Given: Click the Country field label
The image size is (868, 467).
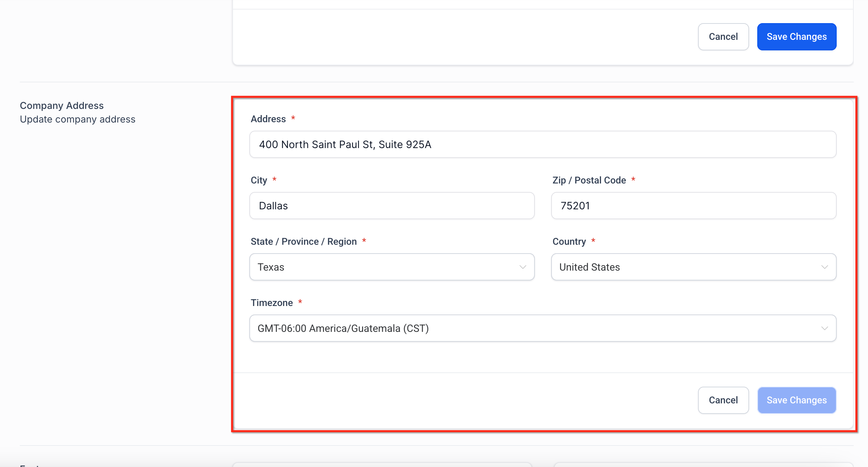Looking at the screenshot, I should point(569,241).
